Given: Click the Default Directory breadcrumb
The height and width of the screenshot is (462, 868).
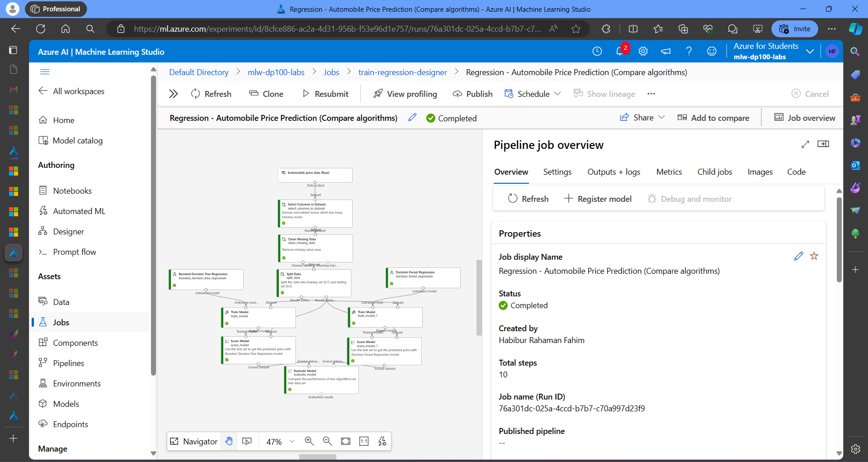Looking at the screenshot, I should click(x=199, y=72).
